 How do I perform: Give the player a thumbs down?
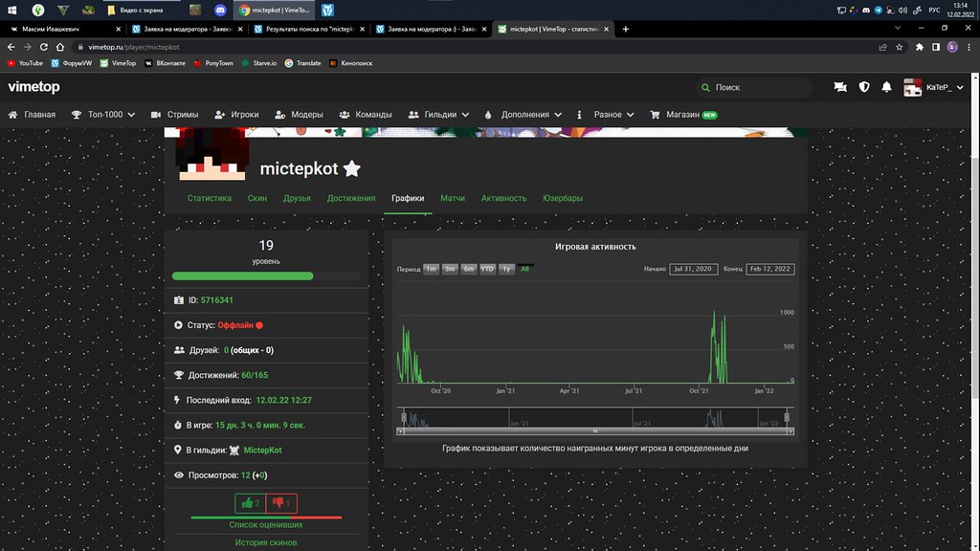click(x=281, y=503)
